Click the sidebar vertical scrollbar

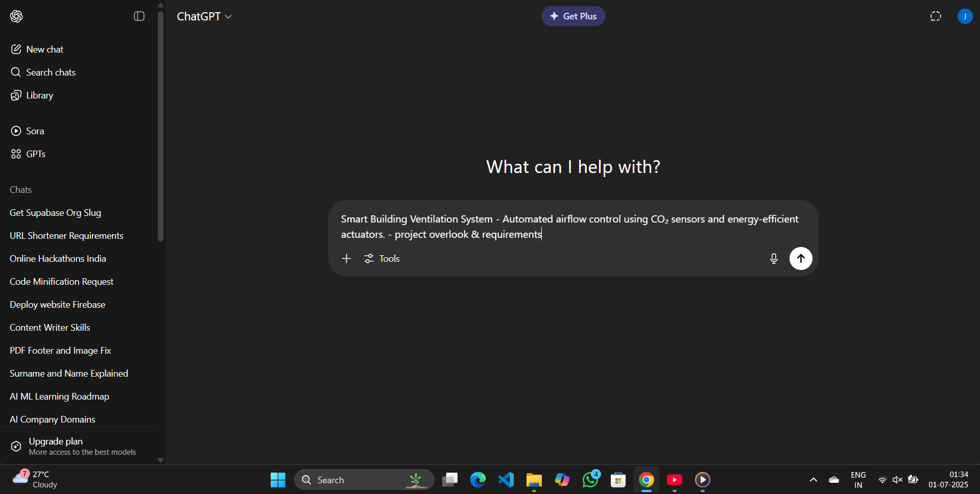pyautogui.click(x=160, y=126)
